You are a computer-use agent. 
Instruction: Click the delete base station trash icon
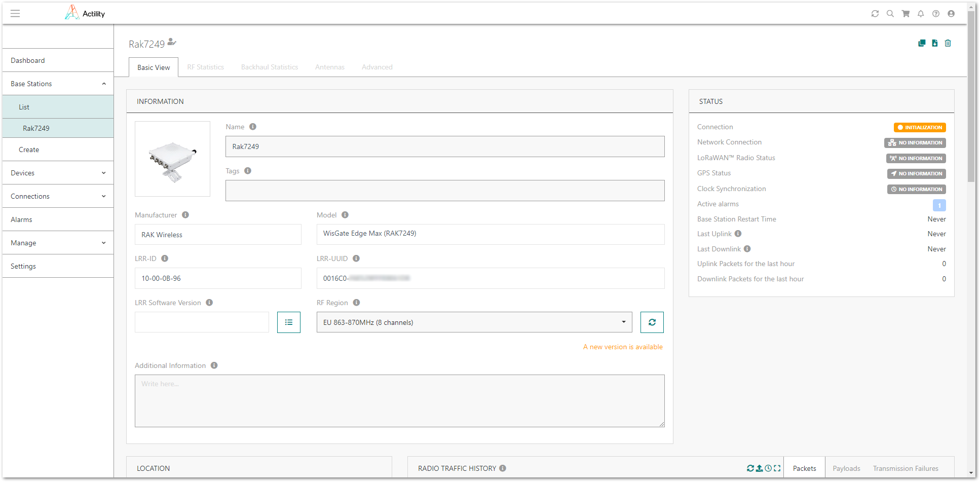tap(948, 43)
